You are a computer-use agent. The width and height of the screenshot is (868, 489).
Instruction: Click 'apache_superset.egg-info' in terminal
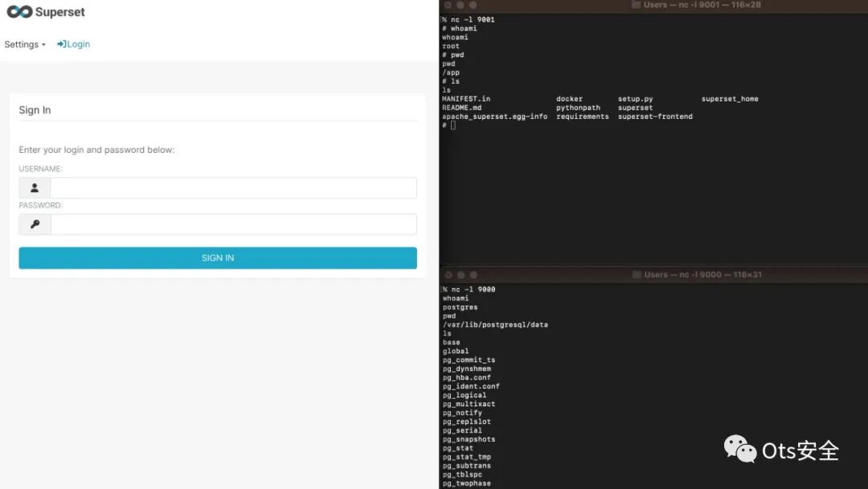coord(494,117)
